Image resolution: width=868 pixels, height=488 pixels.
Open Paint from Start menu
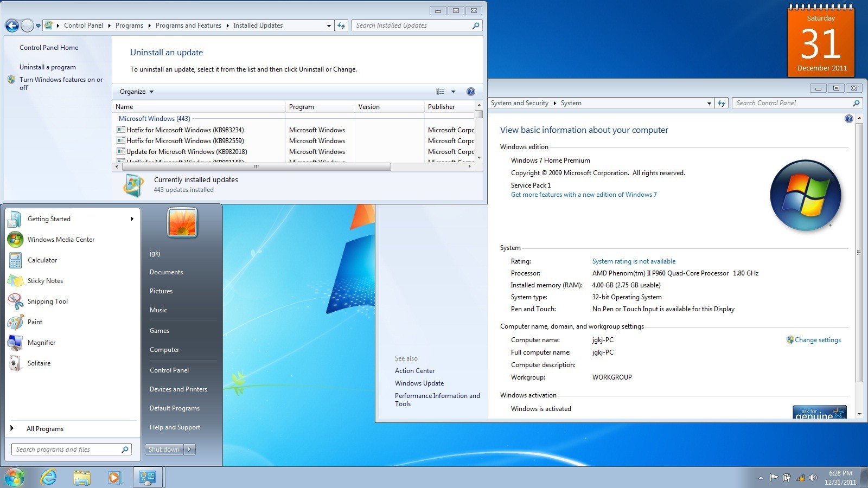pos(72,322)
